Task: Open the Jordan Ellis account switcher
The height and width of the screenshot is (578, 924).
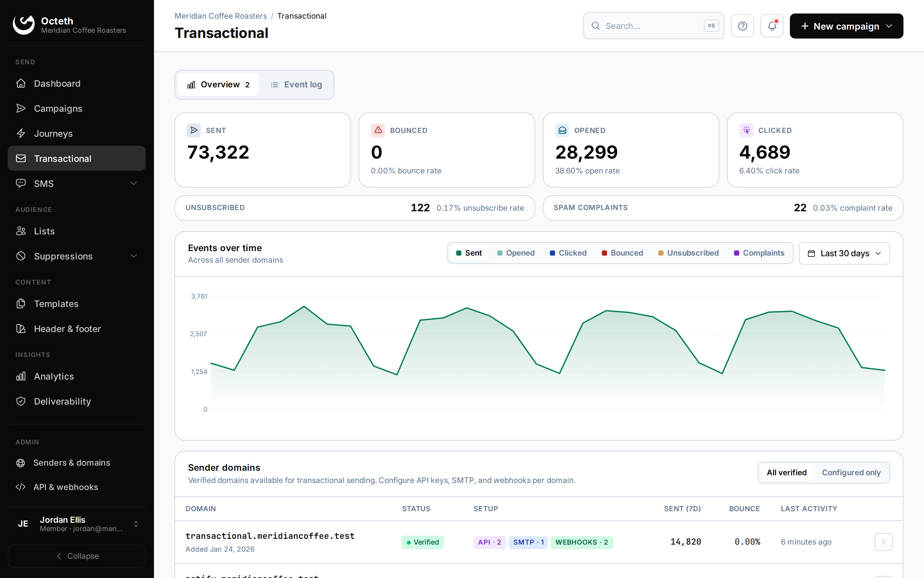Action: pos(77,524)
